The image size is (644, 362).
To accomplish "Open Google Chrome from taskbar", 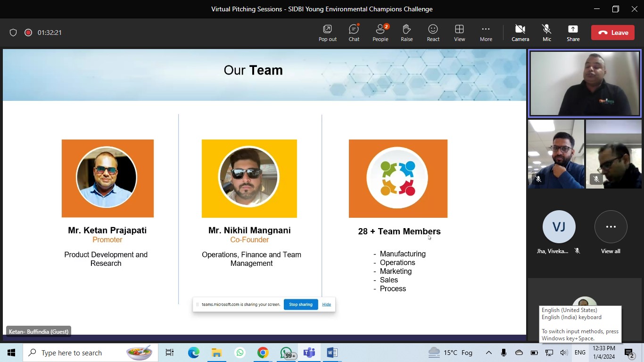I will 263,353.
